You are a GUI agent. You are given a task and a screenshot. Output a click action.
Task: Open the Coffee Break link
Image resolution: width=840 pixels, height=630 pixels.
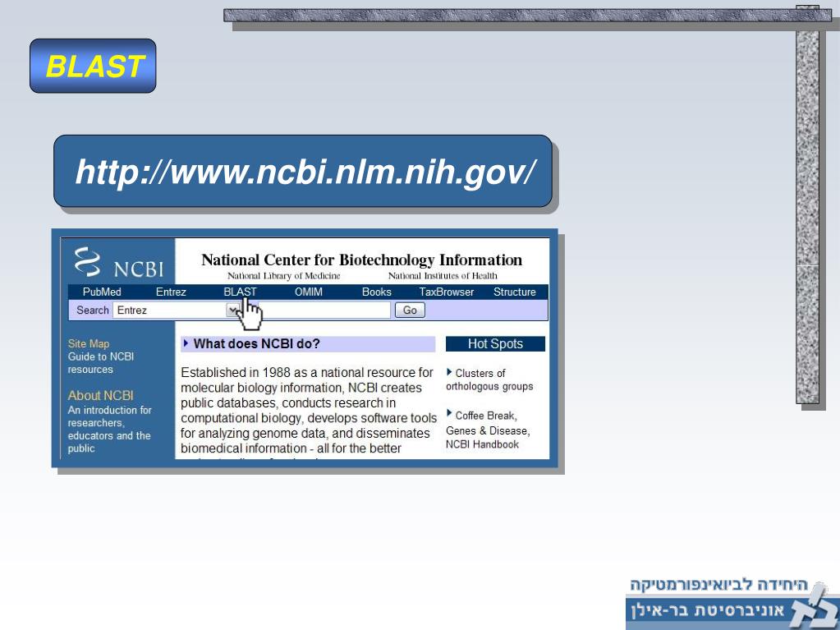[x=485, y=416]
